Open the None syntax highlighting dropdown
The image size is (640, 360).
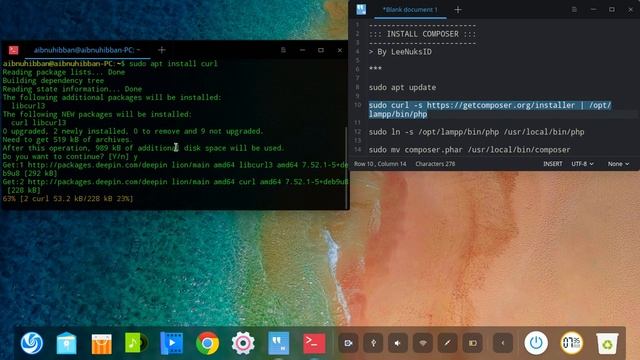618,164
